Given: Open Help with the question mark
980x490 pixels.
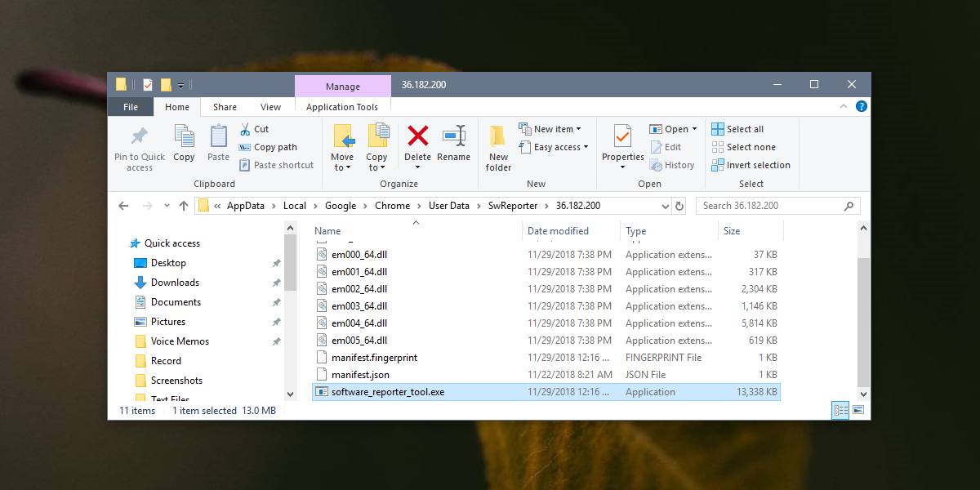Looking at the screenshot, I should 862,106.
